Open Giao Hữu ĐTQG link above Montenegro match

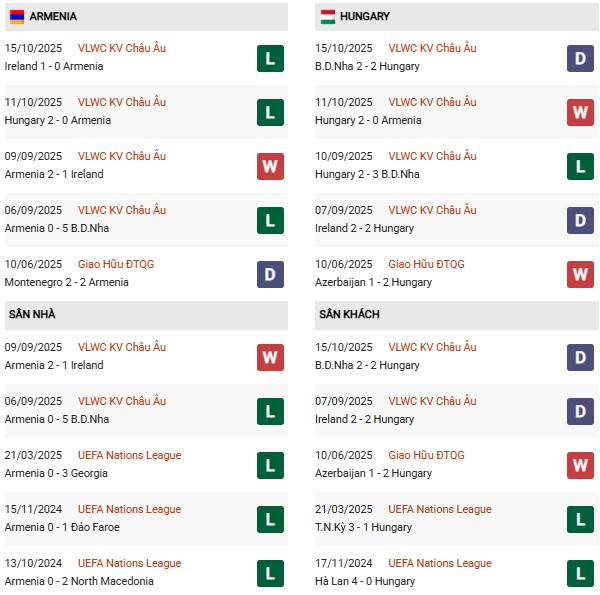(x=116, y=264)
